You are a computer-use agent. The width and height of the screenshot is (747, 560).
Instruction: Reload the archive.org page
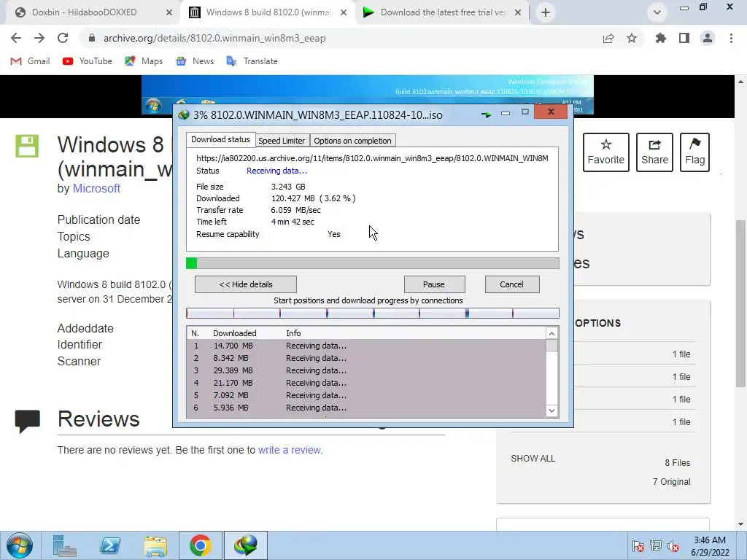pos(63,38)
